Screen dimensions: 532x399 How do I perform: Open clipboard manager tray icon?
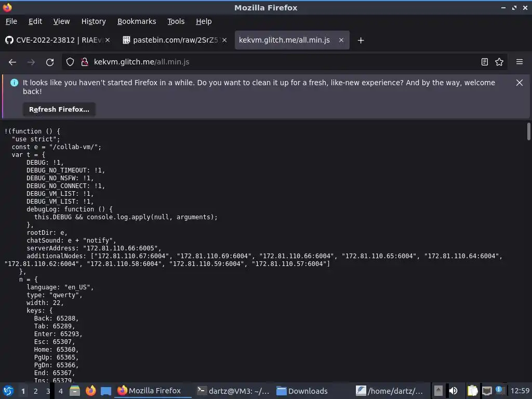tap(472, 391)
